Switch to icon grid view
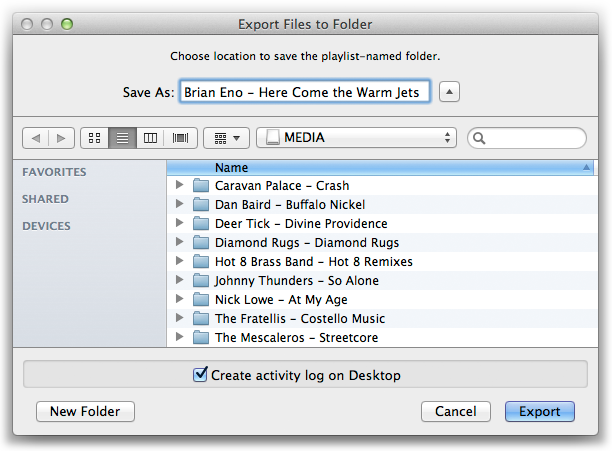This screenshot has width=612, height=451. coord(94,138)
